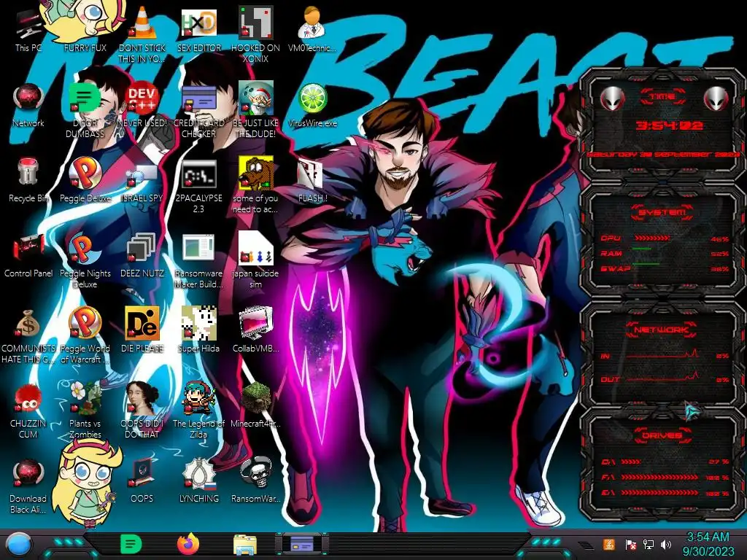Screen dimensions: 747x560
Task: Open the LYNCHING noose shortcut
Action: pos(199,480)
